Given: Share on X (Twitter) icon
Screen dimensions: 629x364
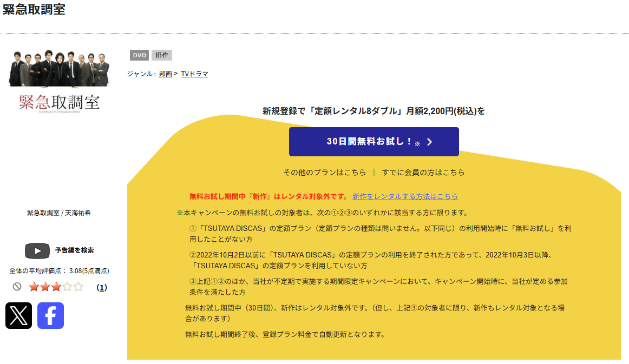Looking at the screenshot, I should 18,315.
